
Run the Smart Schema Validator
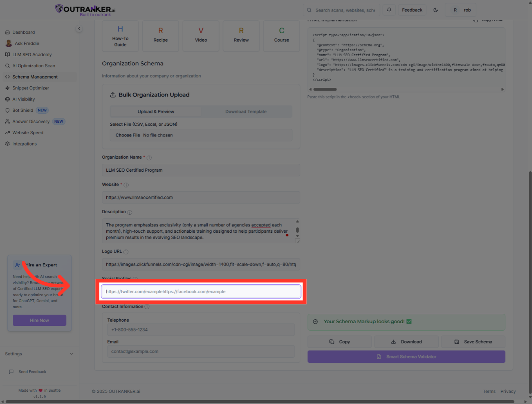click(406, 357)
